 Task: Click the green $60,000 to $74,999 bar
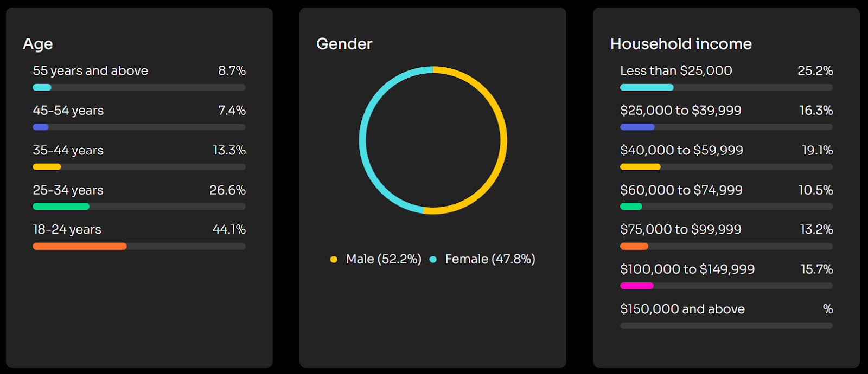click(631, 207)
